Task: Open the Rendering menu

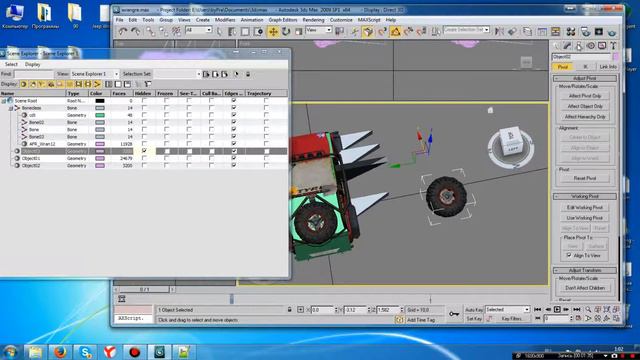Action: pyautogui.click(x=313, y=20)
